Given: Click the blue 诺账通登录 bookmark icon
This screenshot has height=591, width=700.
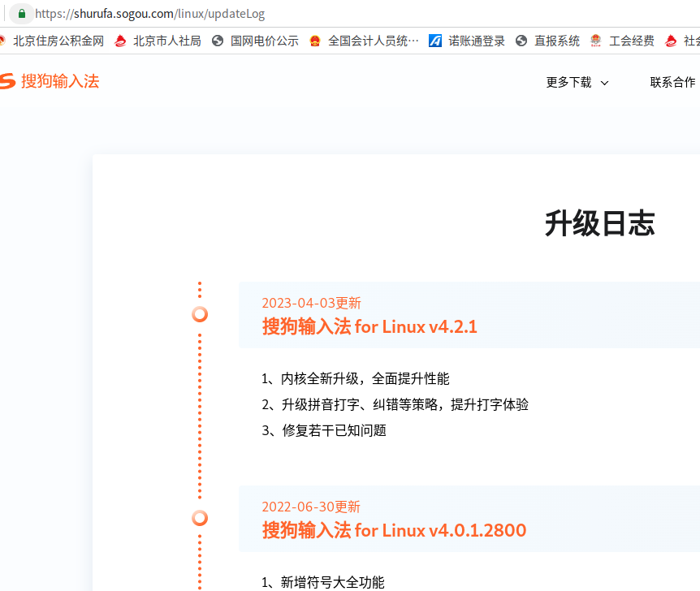Looking at the screenshot, I should coord(435,41).
